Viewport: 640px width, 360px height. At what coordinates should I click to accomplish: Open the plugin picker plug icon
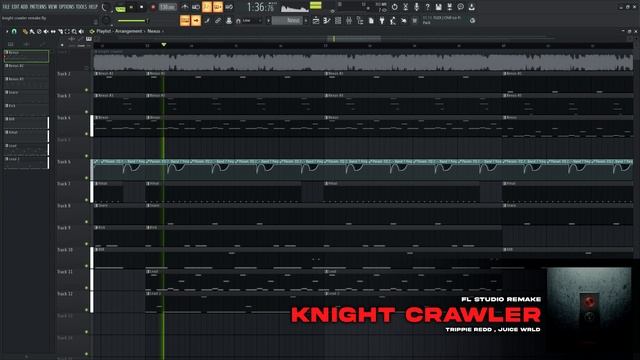click(x=382, y=20)
